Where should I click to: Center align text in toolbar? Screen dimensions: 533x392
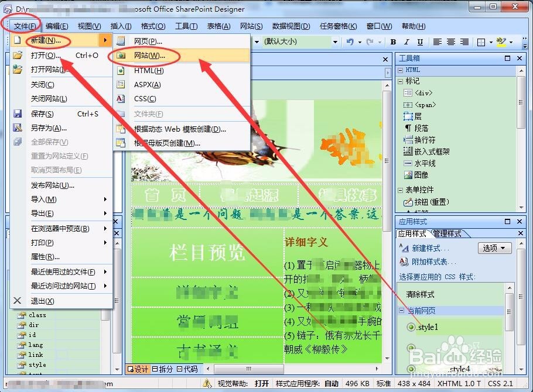pos(451,42)
